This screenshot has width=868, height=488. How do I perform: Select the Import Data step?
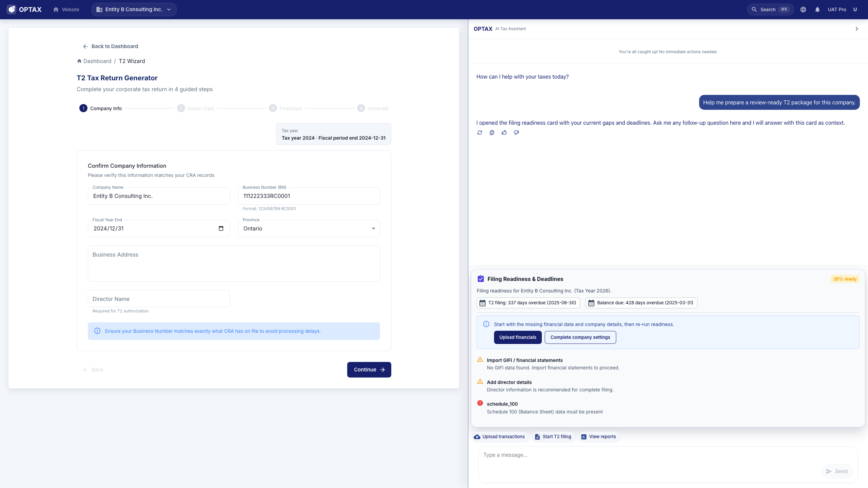[196, 108]
